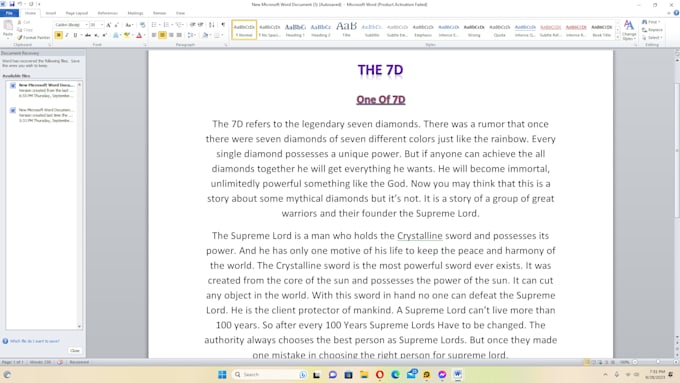Shrink the font size
The width and height of the screenshot is (680, 383).
[116, 25]
